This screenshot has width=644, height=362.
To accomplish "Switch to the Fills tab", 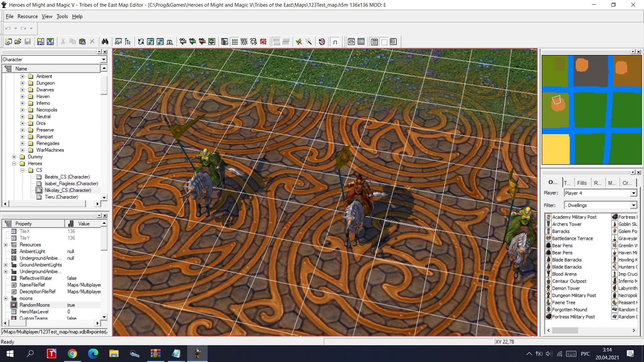I will [582, 183].
